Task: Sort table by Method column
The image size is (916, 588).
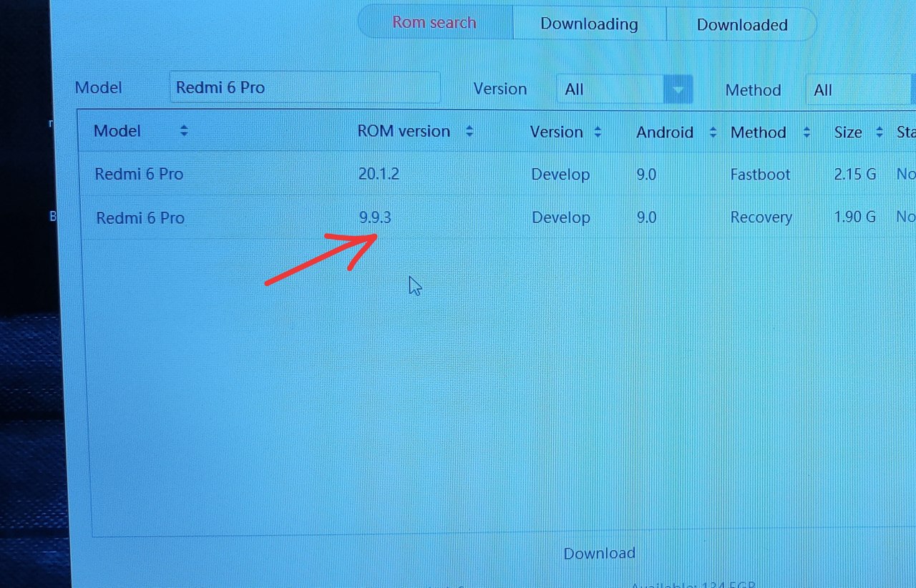Action: (x=807, y=132)
